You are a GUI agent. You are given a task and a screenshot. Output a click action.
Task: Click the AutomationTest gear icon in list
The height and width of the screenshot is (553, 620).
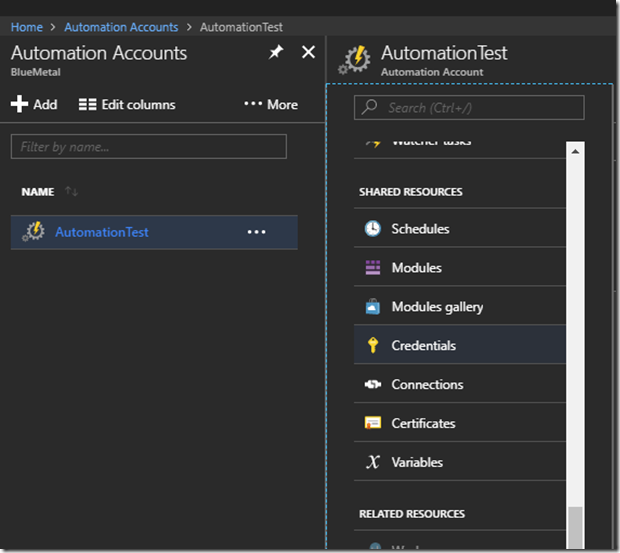point(33,232)
